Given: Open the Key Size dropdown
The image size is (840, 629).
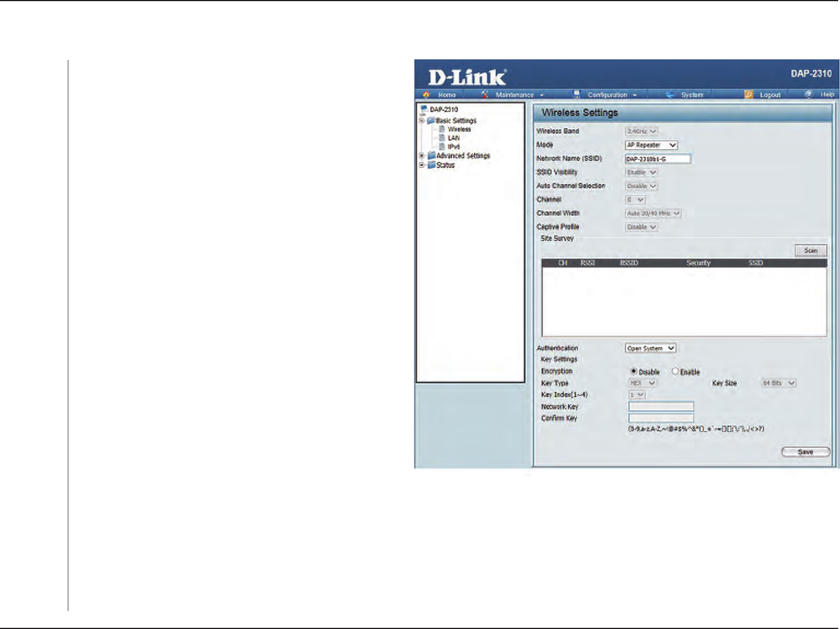Looking at the screenshot, I should [x=779, y=383].
